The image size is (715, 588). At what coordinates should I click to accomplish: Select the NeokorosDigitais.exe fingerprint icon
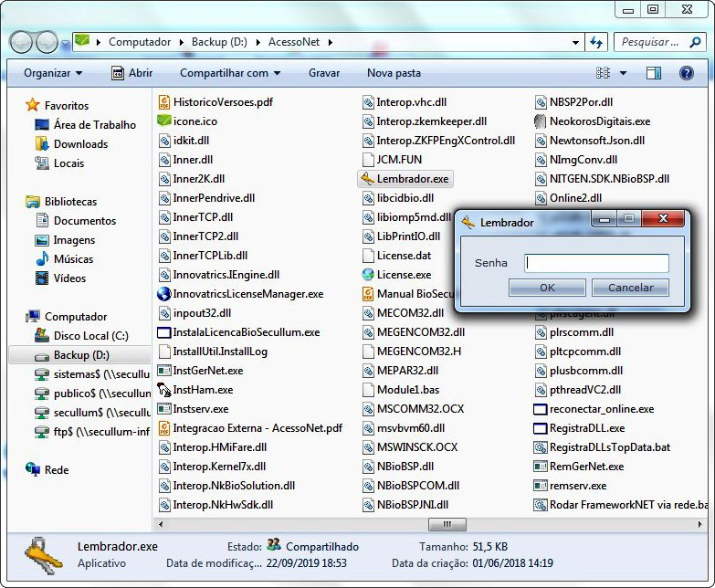point(542,121)
